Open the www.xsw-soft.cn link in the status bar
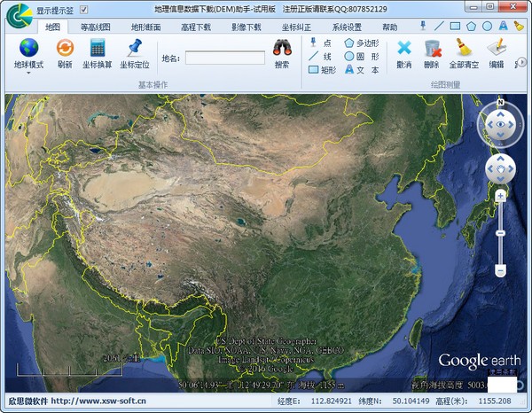532x413 pixels. pyautogui.click(x=98, y=401)
